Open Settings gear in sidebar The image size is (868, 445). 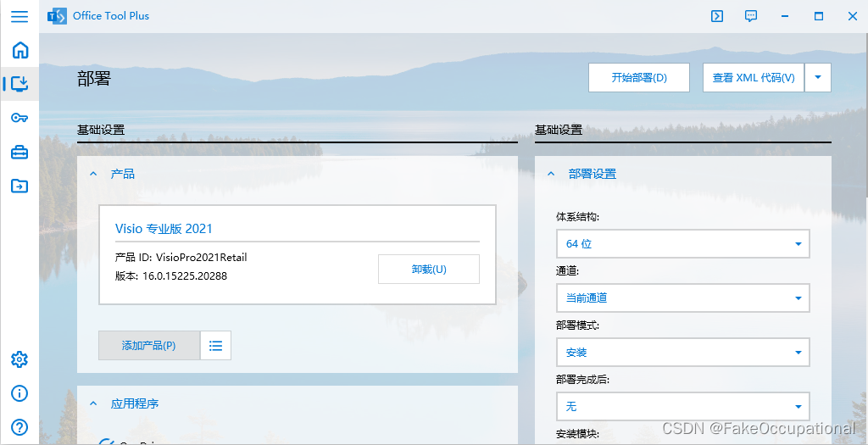click(x=19, y=359)
